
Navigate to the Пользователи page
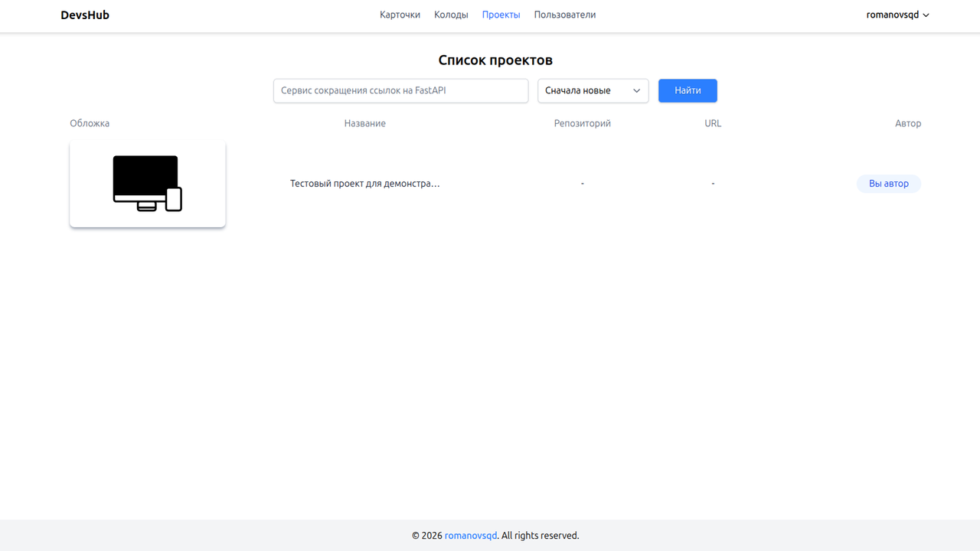[x=564, y=15]
